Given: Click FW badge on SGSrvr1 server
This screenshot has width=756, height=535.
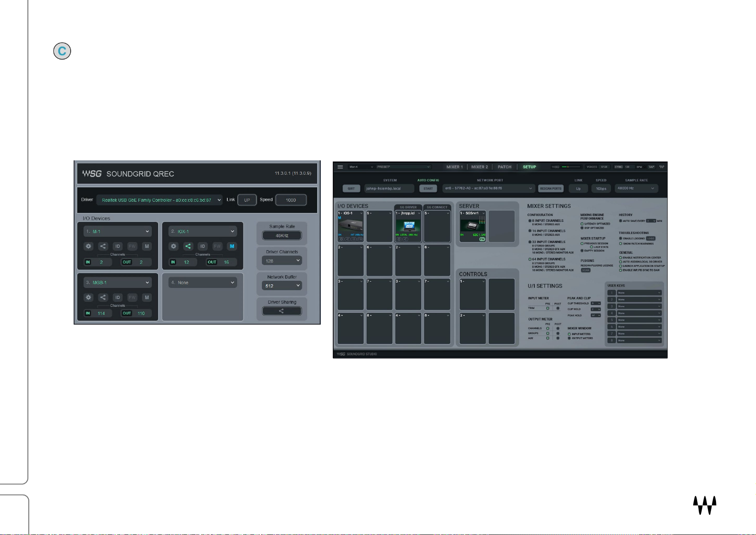Looking at the screenshot, I should click(x=482, y=239).
